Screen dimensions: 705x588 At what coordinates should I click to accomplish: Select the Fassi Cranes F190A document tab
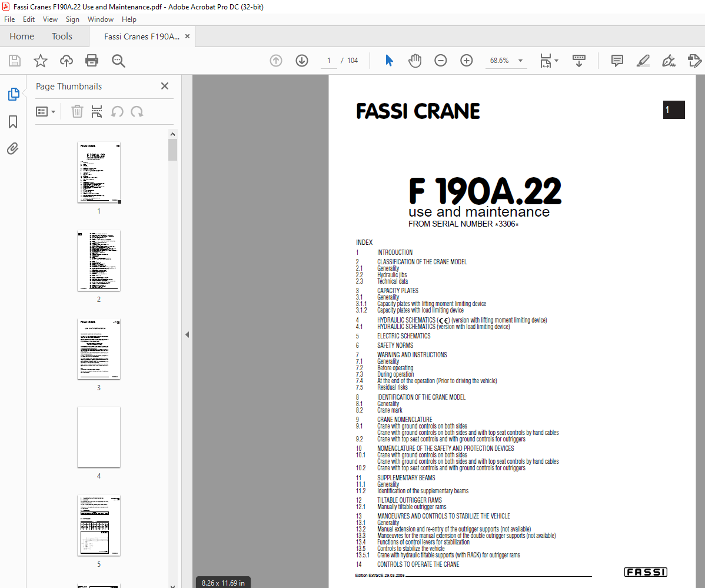click(142, 36)
